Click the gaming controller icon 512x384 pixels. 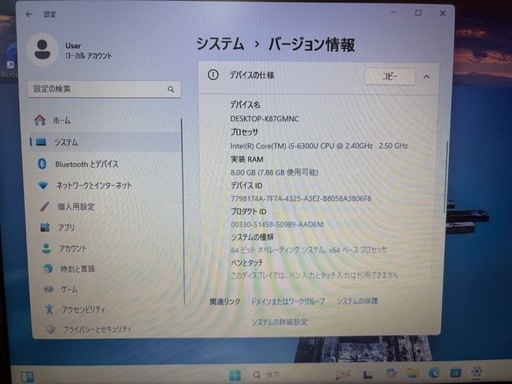click(x=49, y=289)
